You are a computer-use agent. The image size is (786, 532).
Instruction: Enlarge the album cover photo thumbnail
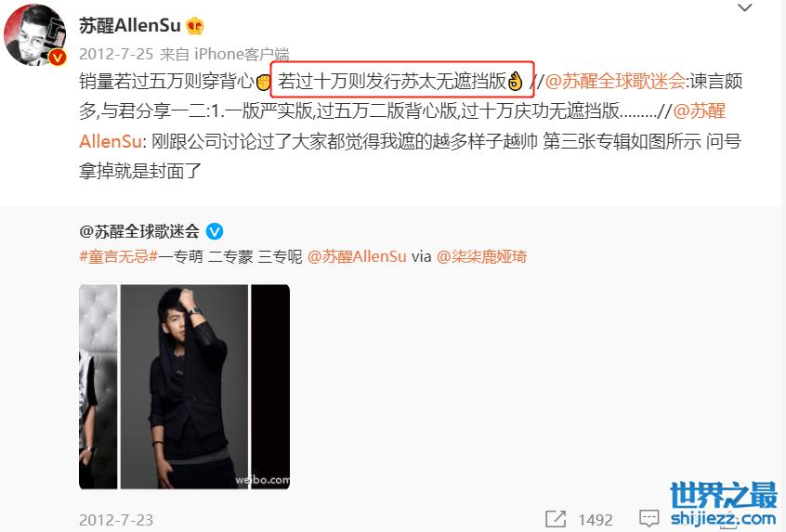click(x=185, y=387)
